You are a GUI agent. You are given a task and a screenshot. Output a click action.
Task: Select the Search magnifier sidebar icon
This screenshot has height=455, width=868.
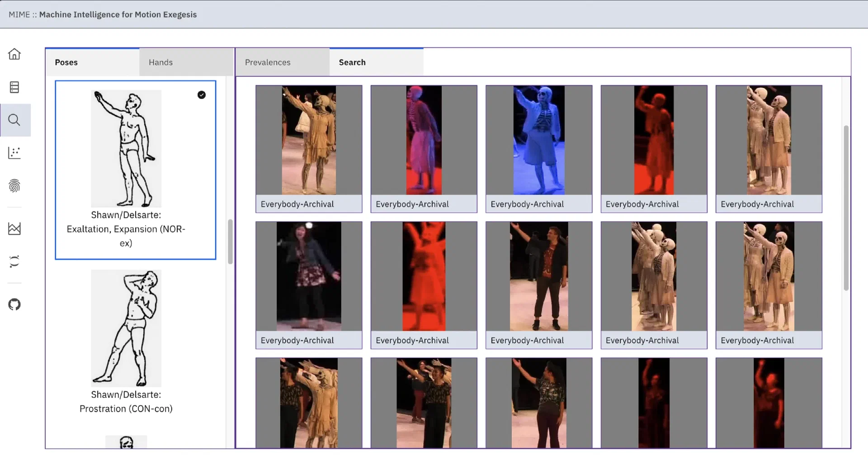14,120
